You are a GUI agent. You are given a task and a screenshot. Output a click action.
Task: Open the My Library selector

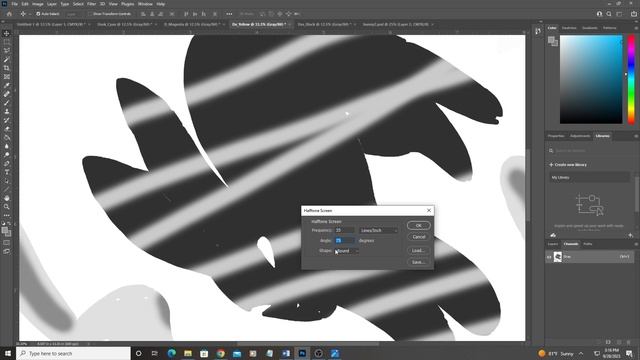(x=589, y=178)
